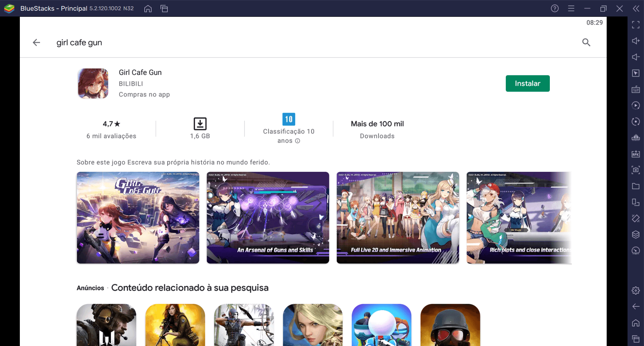Click the cursor lock sidebar icon

click(x=636, y=73)
